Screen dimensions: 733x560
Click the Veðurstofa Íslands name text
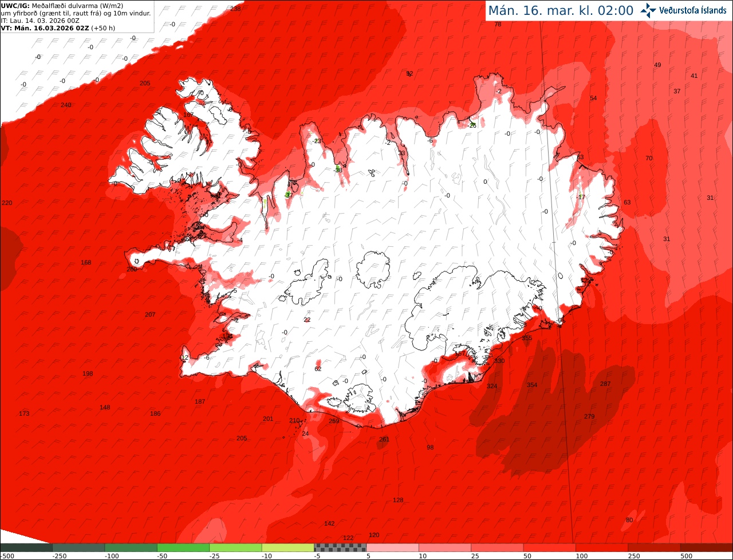(693, 10)
